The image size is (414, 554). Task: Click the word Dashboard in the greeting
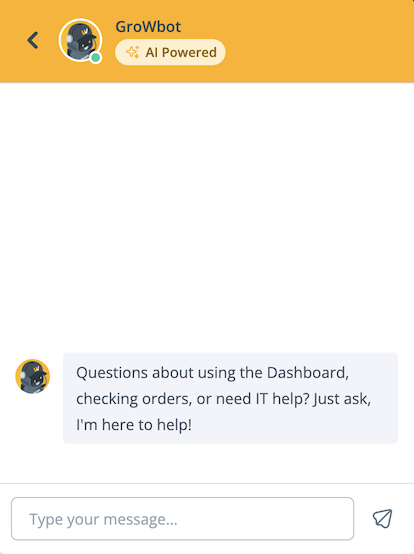click(308, 373)
